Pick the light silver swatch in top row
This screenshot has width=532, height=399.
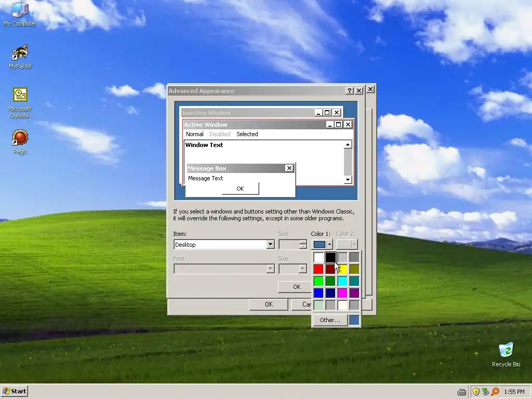pos(342,257)
